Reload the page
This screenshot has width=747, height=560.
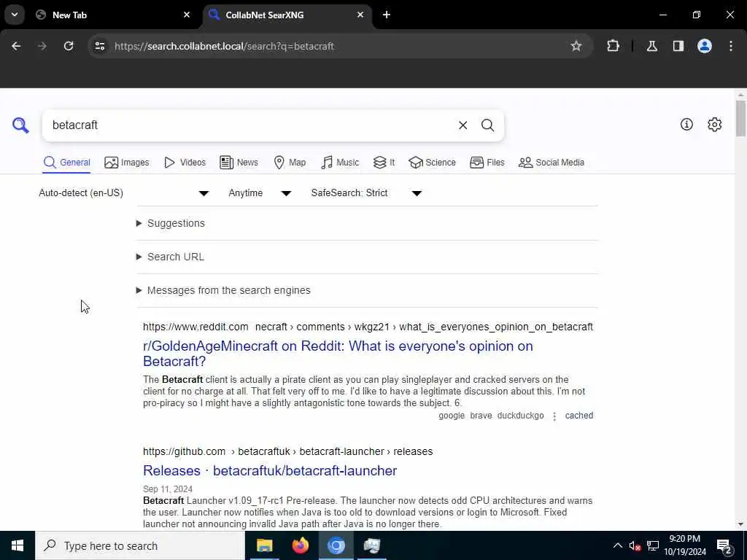(69, 46)
